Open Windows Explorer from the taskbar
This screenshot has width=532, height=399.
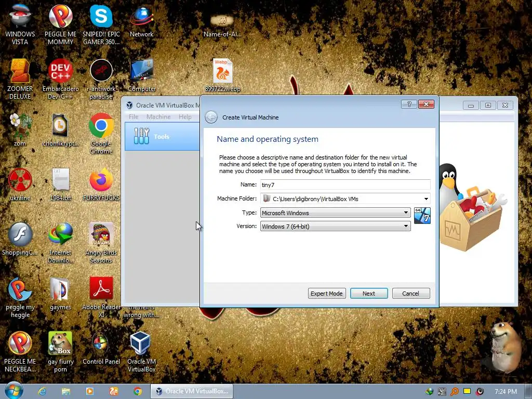66,391
